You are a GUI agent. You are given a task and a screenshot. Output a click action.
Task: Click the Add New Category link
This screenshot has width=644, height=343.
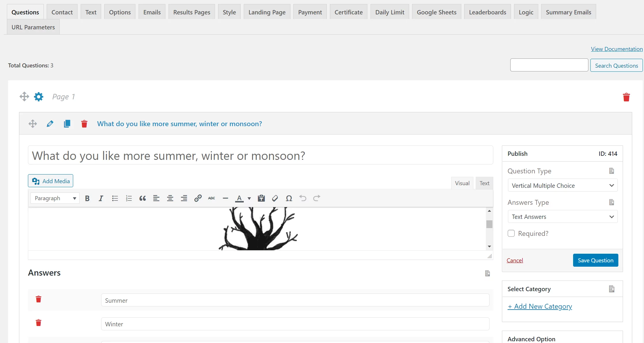click(540, 306)
